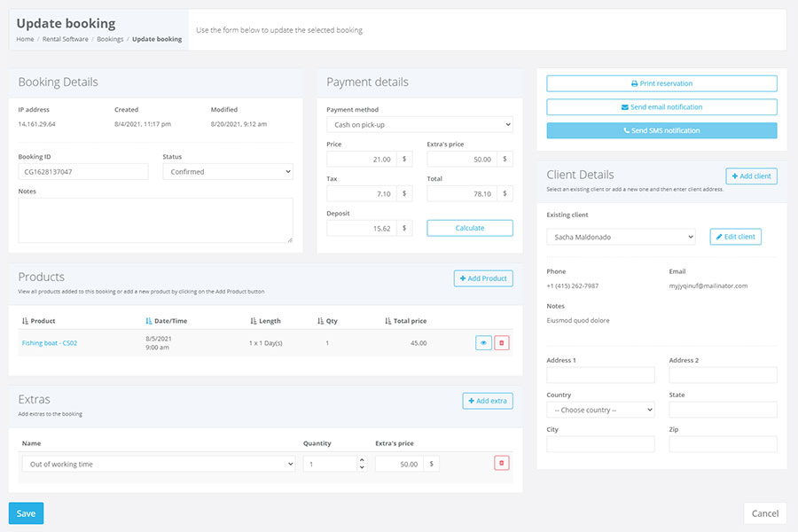Screen dimensions: 798x532
Task: Open the Status dropdown showing Confirmed
Action: pyautogui.click(x=228, y=171)
